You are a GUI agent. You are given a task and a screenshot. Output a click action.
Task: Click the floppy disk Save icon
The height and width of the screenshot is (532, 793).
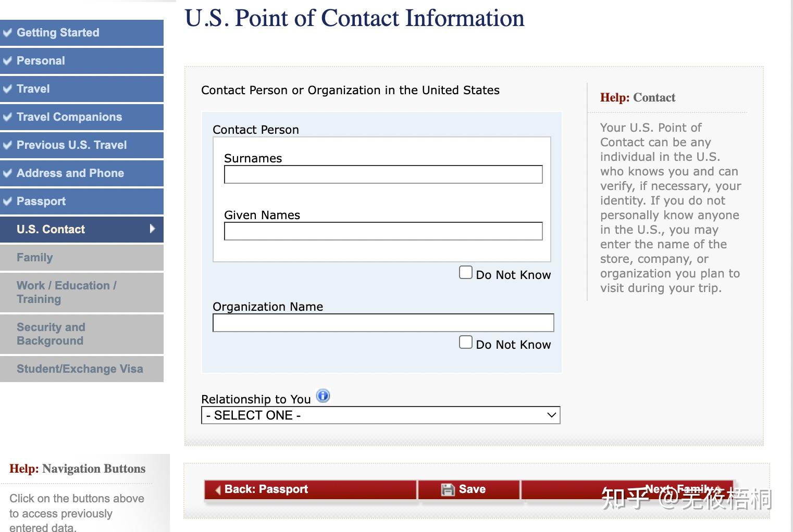click(x=448, y=489)
